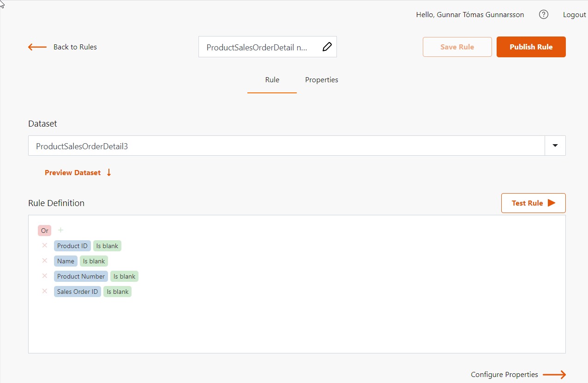Remove the Name condition
The height and width of the screenshot is (383, 588).
(45, 261)
